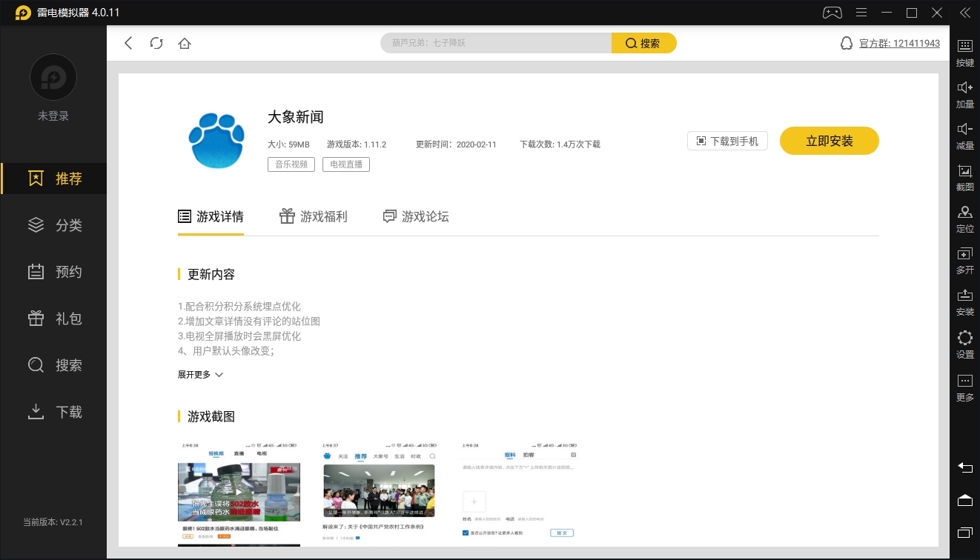Click the 安装 APK install icon
Viewport: 980px width, 560px height.
965,302
